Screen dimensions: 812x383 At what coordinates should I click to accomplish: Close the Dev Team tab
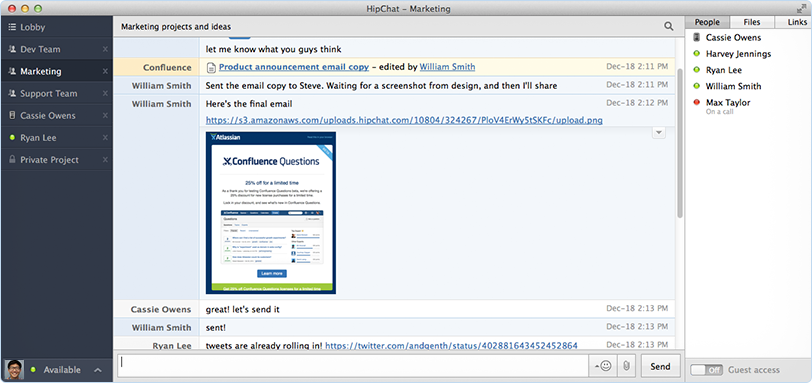click(105, 49)
